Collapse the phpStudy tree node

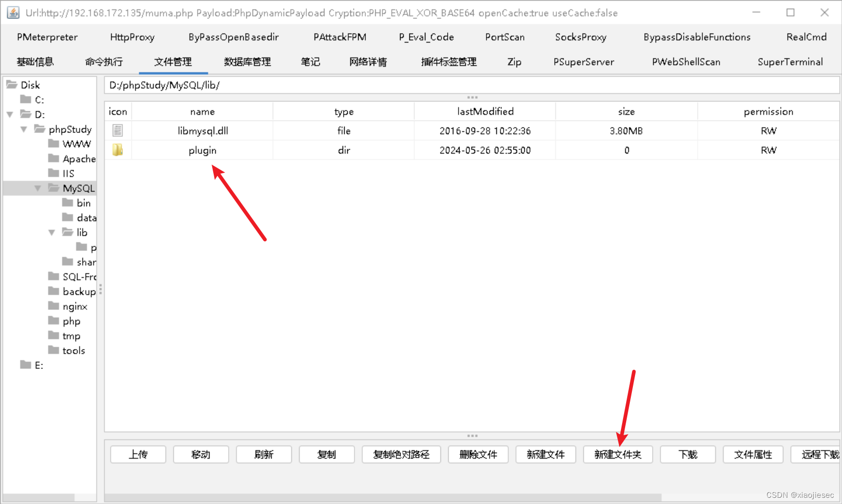[x=23, y=129]
